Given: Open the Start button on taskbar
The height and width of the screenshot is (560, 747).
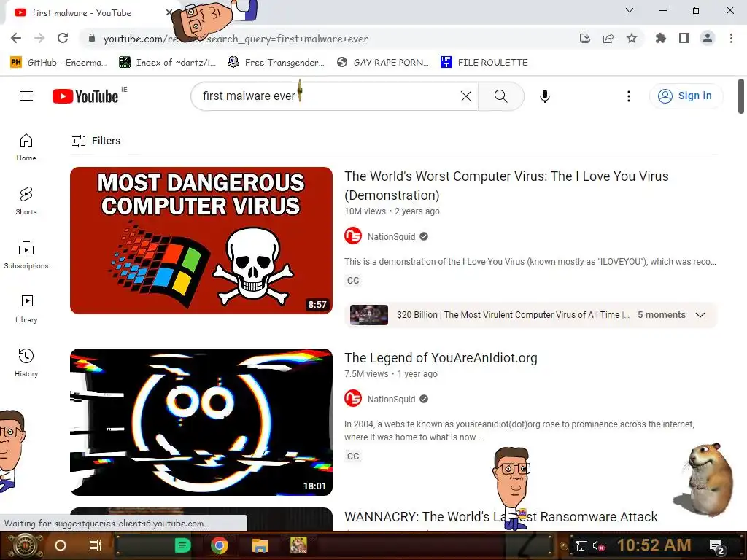Looking at the screenshot, I should click(25, 545).
